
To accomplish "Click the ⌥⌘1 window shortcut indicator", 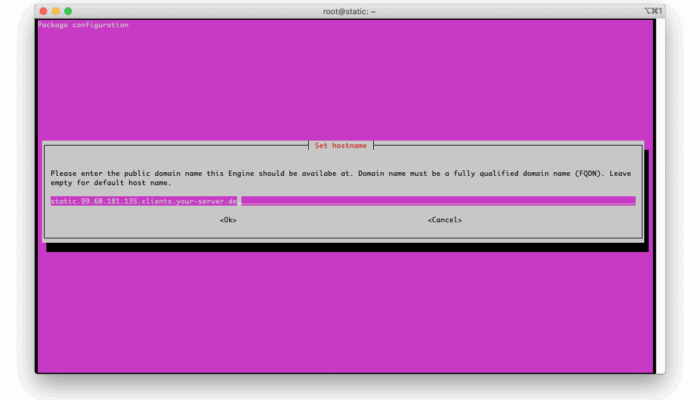I will click(652, 11).
